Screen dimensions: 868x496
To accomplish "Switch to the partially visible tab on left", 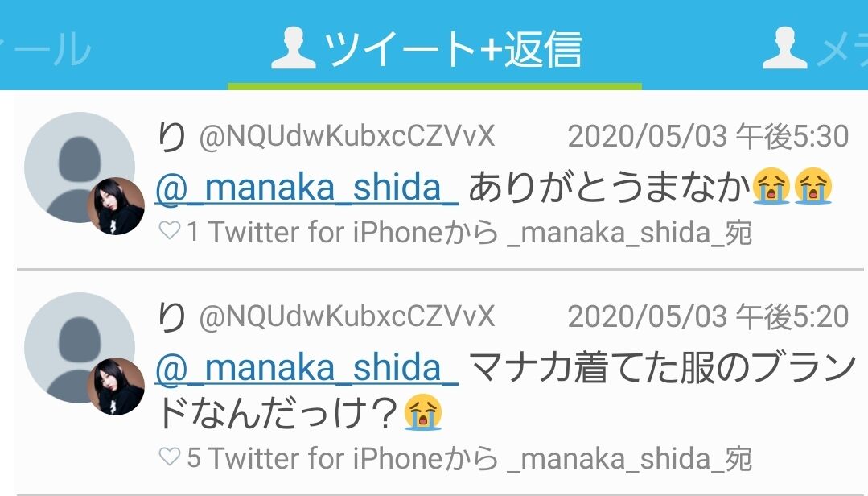I will point(44,49).
